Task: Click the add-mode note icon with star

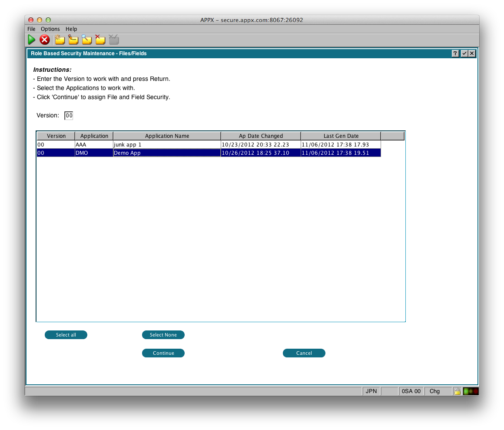Action: [x=60, y=40]
